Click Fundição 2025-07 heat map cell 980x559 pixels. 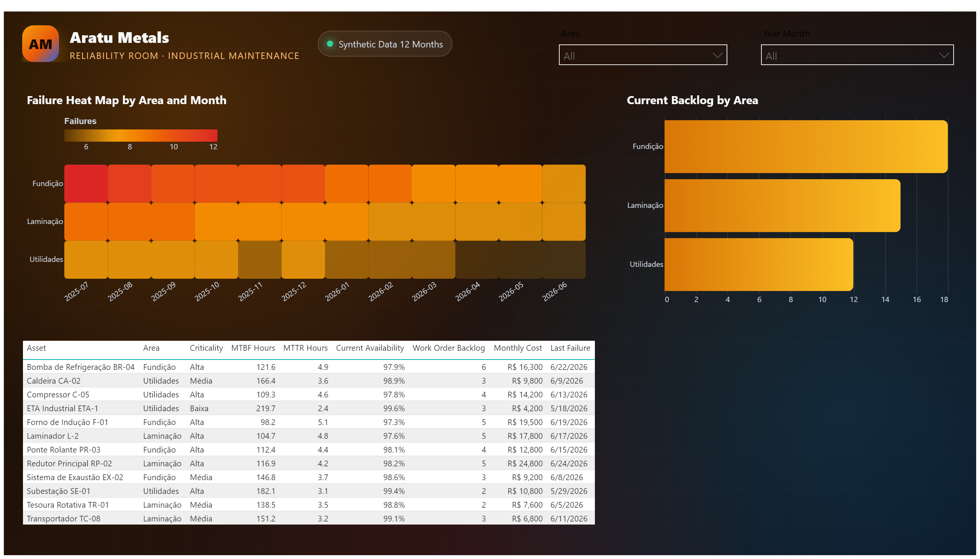point(86,183)
